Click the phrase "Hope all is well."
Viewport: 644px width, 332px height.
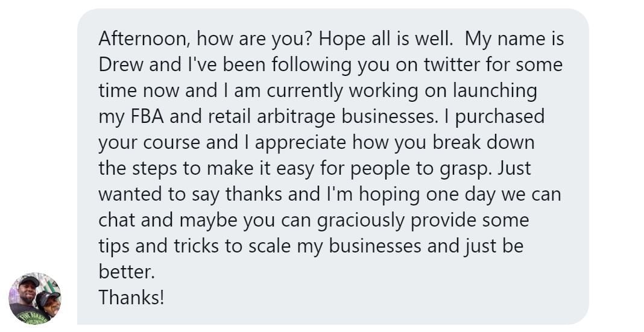pyautogui.click(x=385, y=39)
